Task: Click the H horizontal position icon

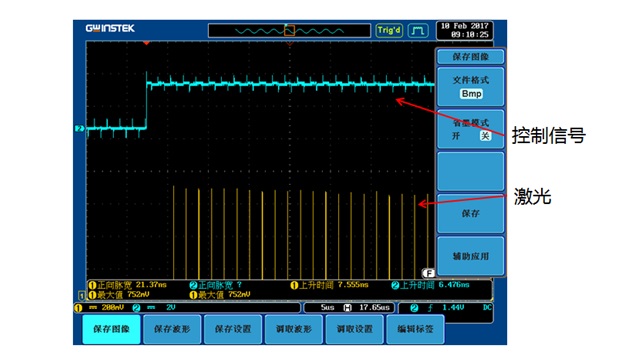Action: click(347, 308)
